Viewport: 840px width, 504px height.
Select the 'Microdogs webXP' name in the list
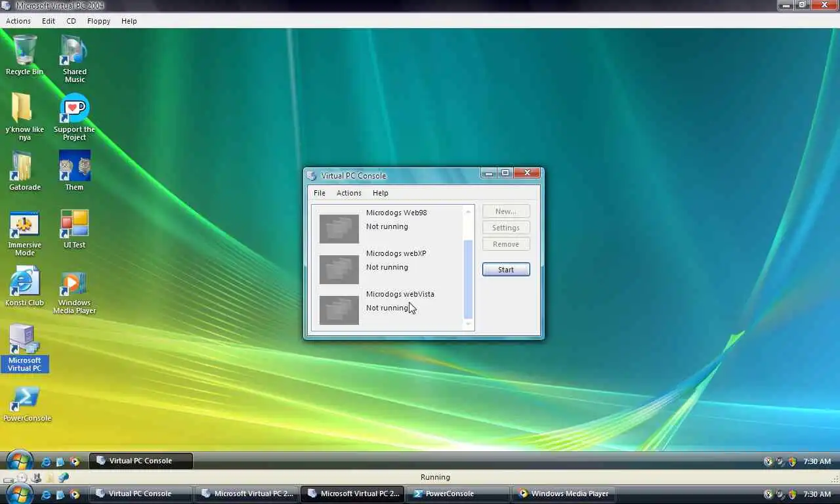pyautogui.click(x=396, y=253)
